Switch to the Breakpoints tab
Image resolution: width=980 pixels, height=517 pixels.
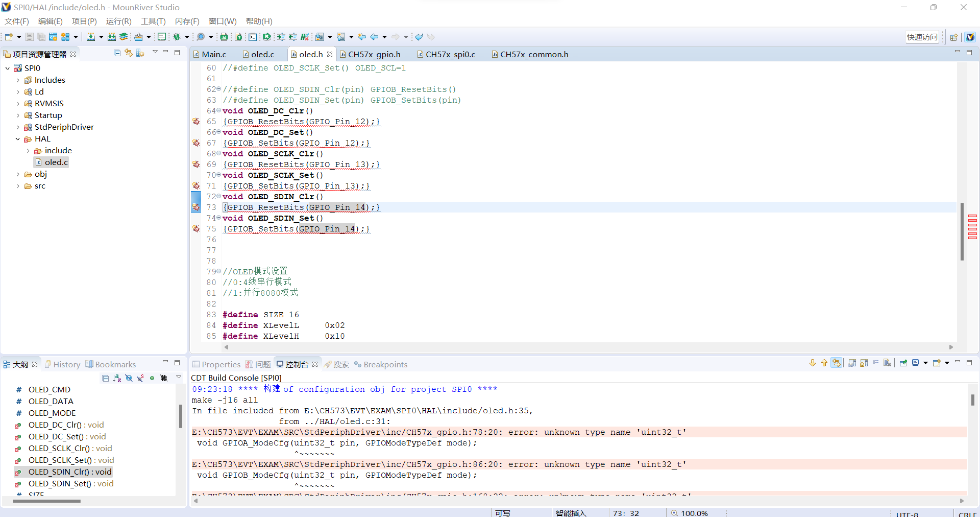click(381, 364)
